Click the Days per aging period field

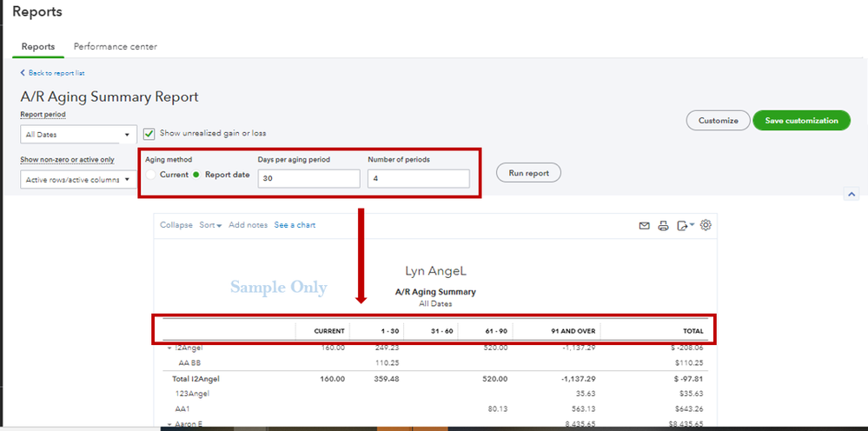tap(308, 179)
